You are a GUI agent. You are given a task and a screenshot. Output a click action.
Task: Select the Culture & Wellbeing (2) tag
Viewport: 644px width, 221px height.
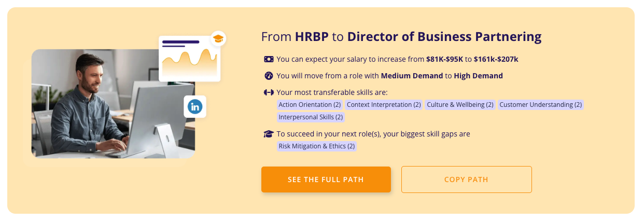[460, 105]
